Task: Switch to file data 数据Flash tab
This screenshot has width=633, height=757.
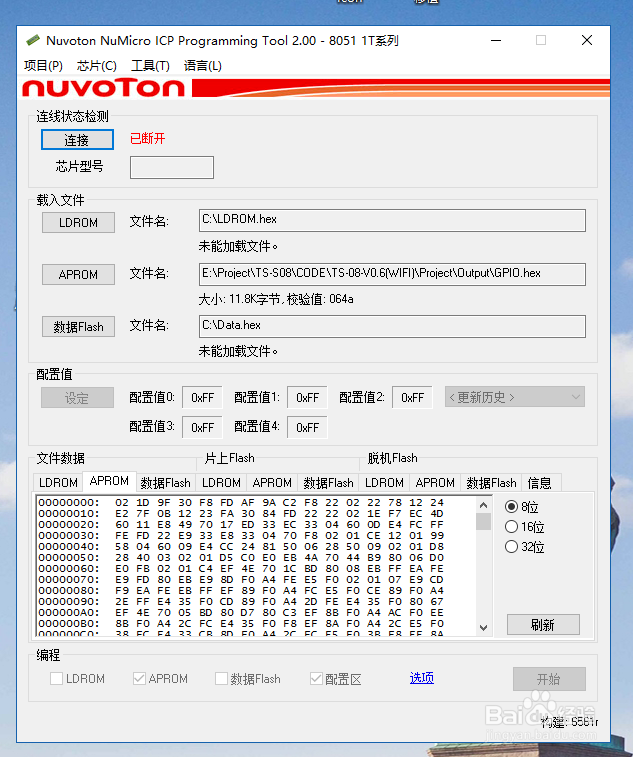Action: click(x=166, y=483)
